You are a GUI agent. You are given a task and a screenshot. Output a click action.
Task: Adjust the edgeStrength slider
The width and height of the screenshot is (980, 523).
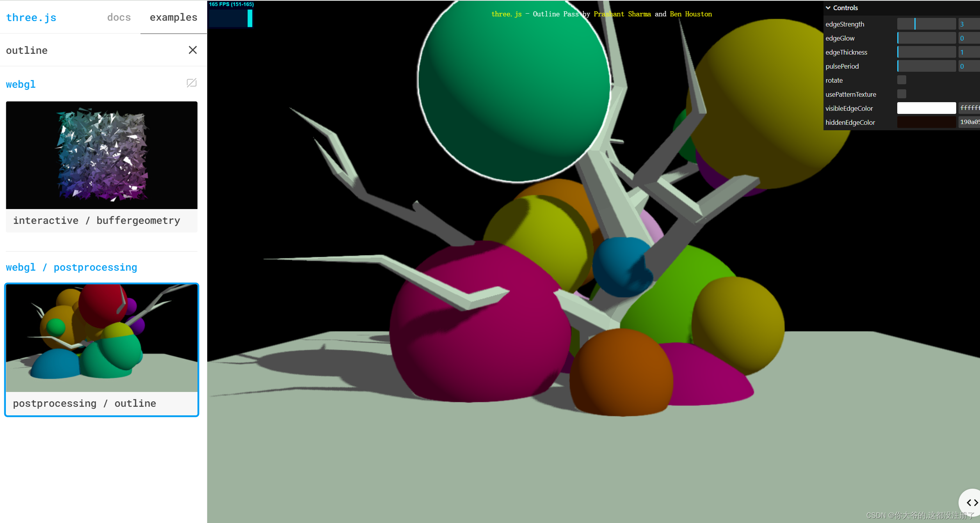coord(926,24)
